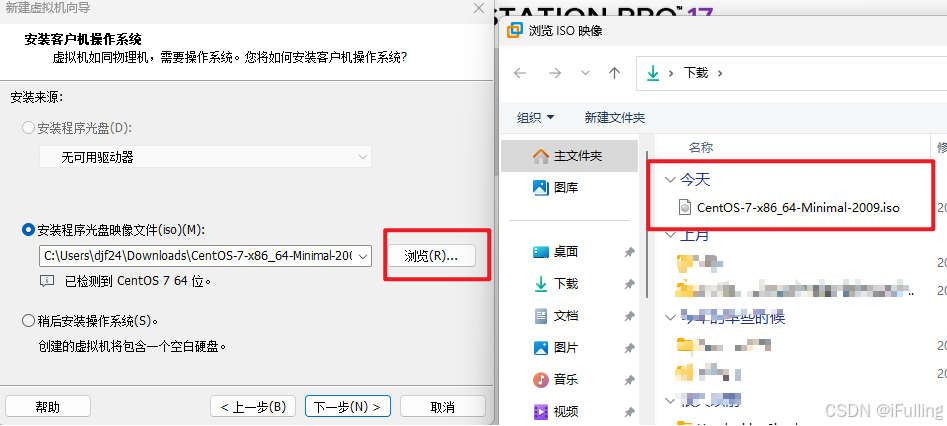
Task: Select CentOS-7-x86_64-Minimal-2009.iso file
Action: 797,207
